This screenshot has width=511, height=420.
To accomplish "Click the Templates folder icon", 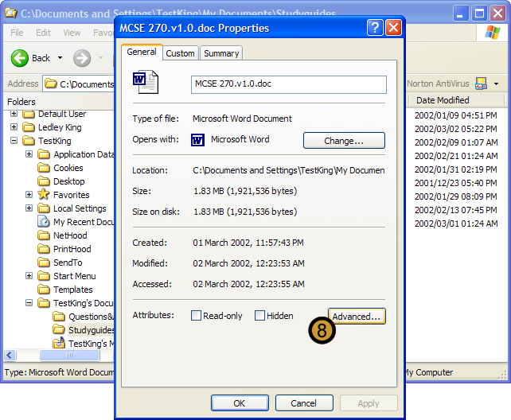I will pos(43,289).
